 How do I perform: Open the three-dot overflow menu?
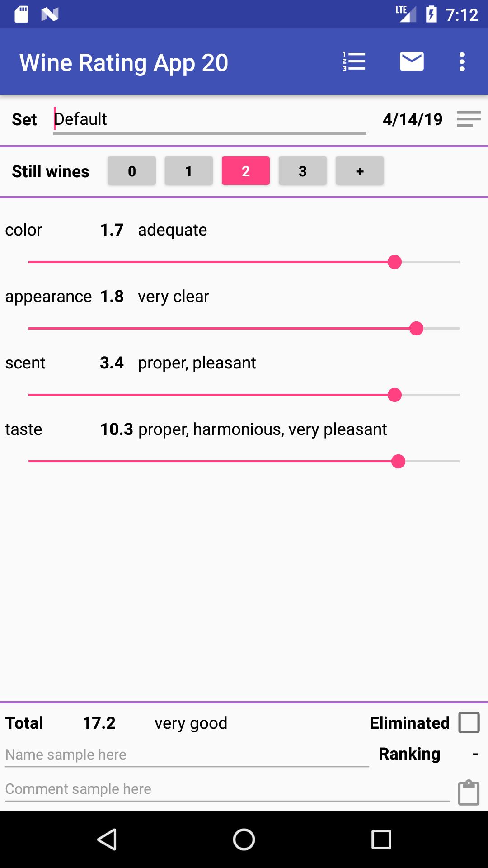point(462,61)
